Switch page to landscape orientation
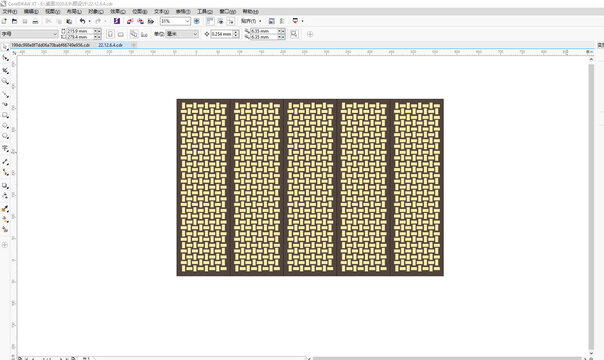This screenshot has height=360, width=604. click(121, 34)
